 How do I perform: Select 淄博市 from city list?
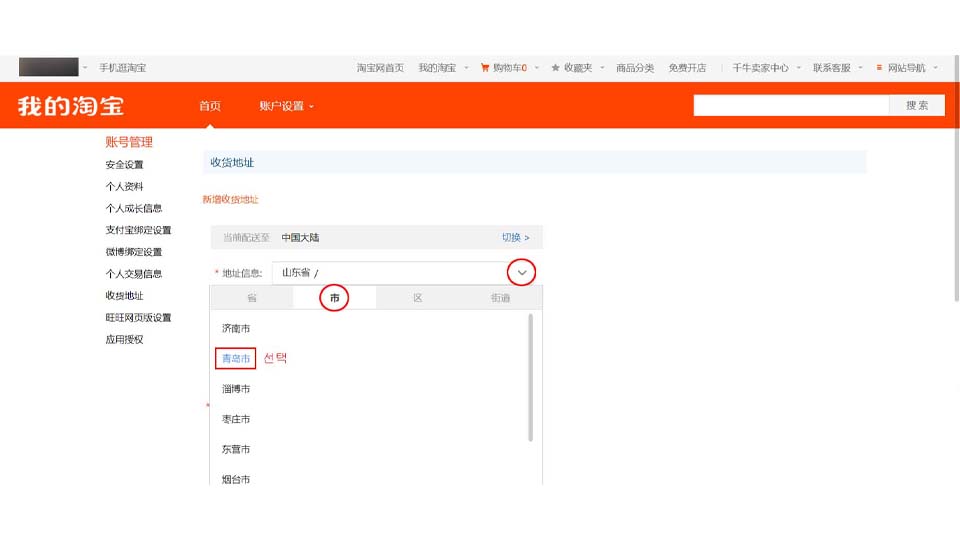(236, 389)
